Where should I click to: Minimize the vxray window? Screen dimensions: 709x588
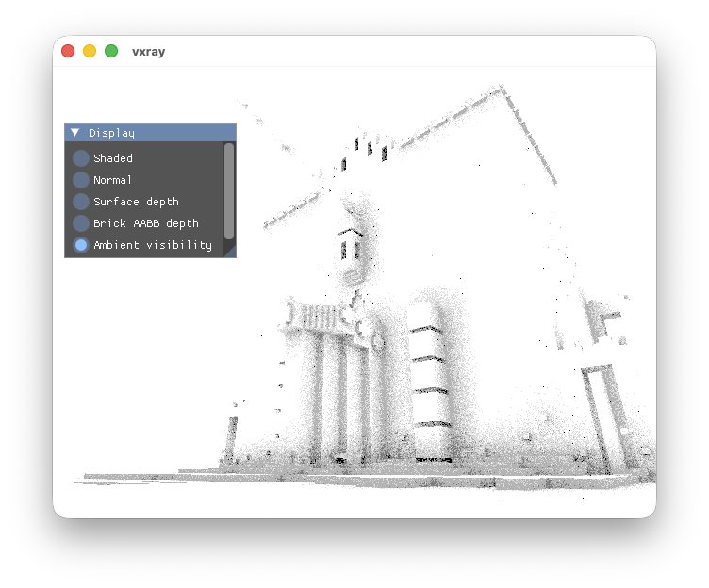tap(90, 51)
